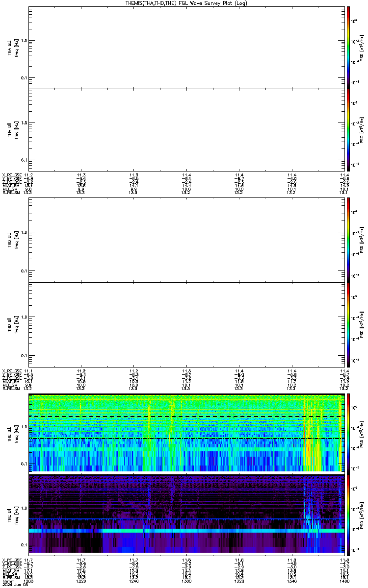Viewport: 368px width, 588px height.
Task: Click the 0.1 tick on THD BL axis
Action: (x=24, y=270)
